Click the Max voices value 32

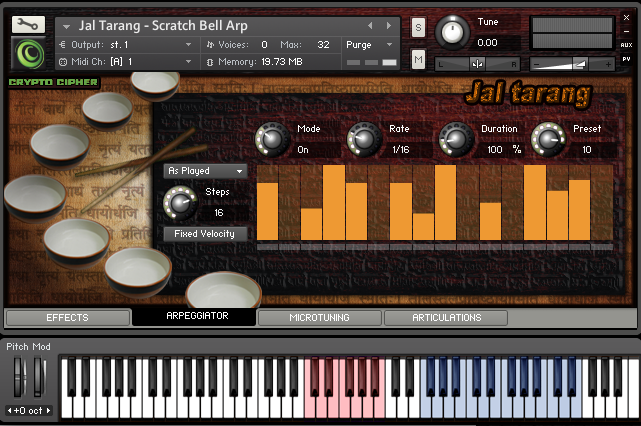click(x=323, y=45)
